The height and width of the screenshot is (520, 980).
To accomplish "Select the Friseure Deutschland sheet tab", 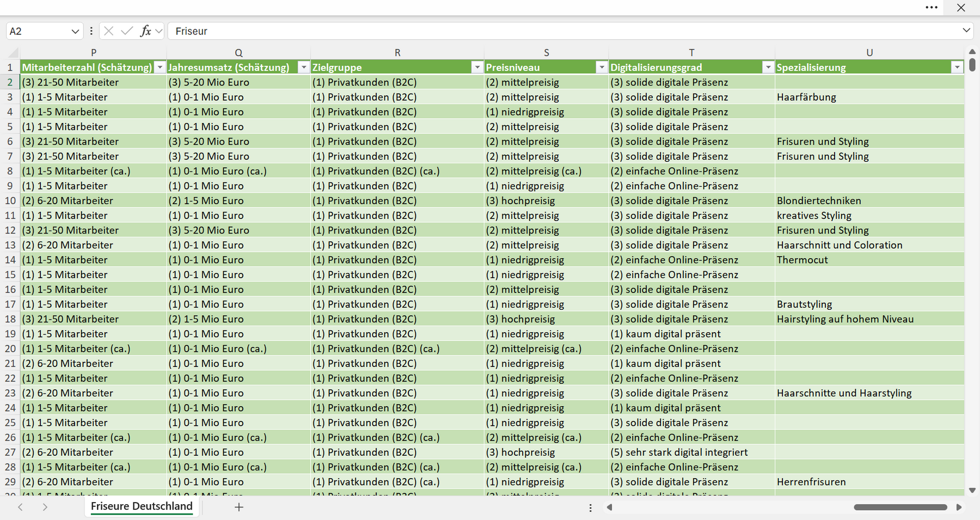I will [x=142, y=506].
